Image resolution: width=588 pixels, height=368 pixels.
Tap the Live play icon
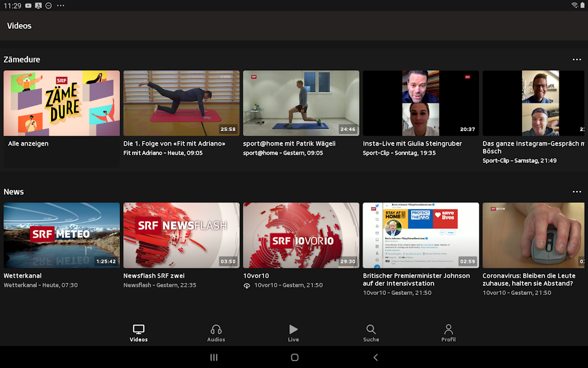click(x=293, y=329)
